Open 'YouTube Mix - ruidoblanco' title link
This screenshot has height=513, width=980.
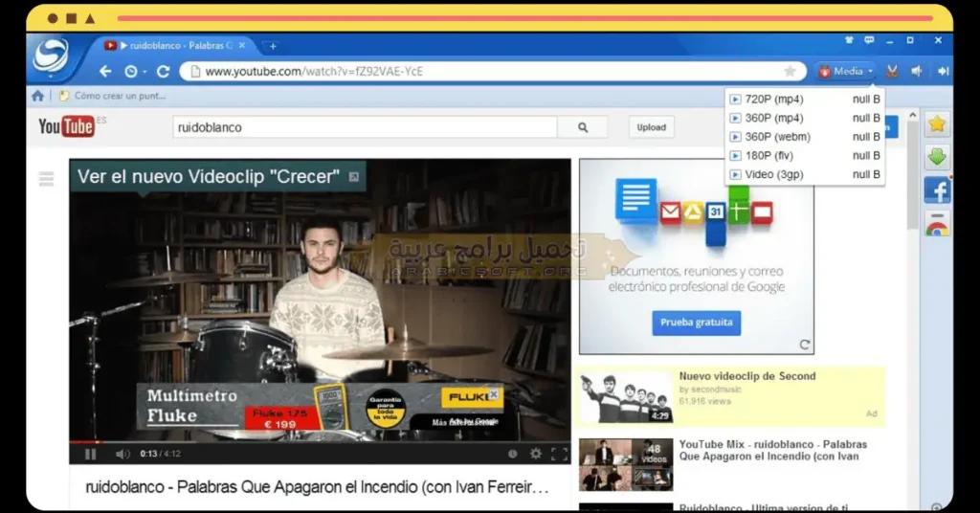773,451
